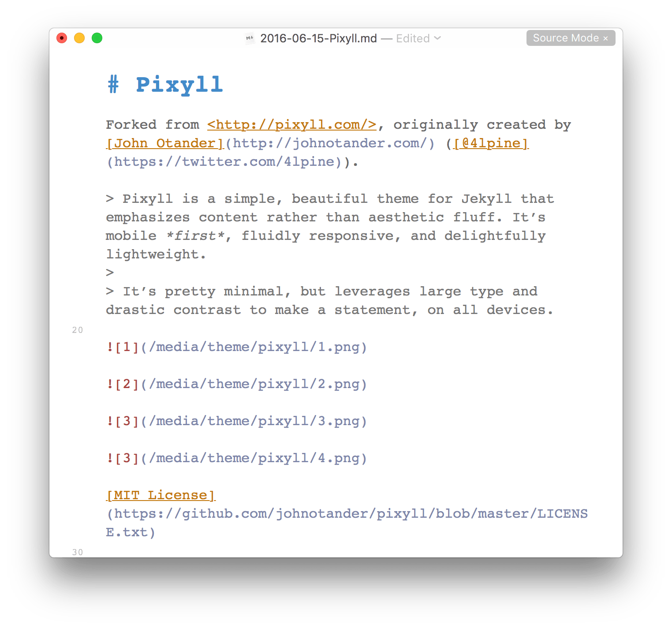Click the ![1] image tag
672x628 pixels.
pyautogui.click(x=123, y=347)
